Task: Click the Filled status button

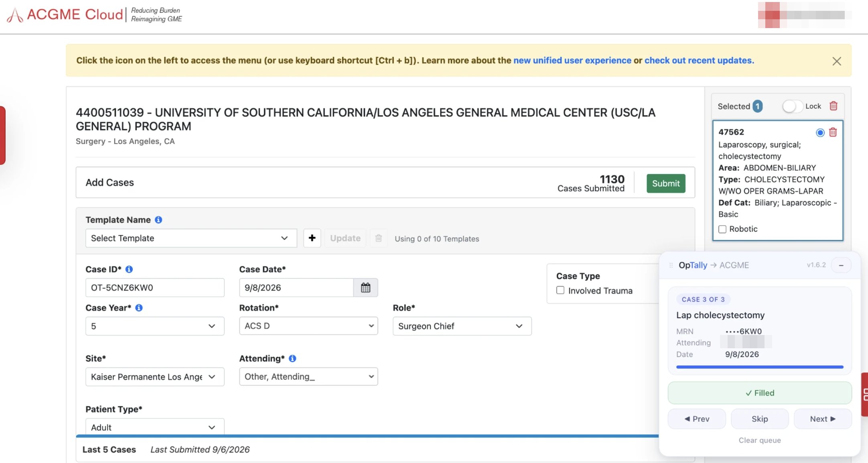Action: 760,393
